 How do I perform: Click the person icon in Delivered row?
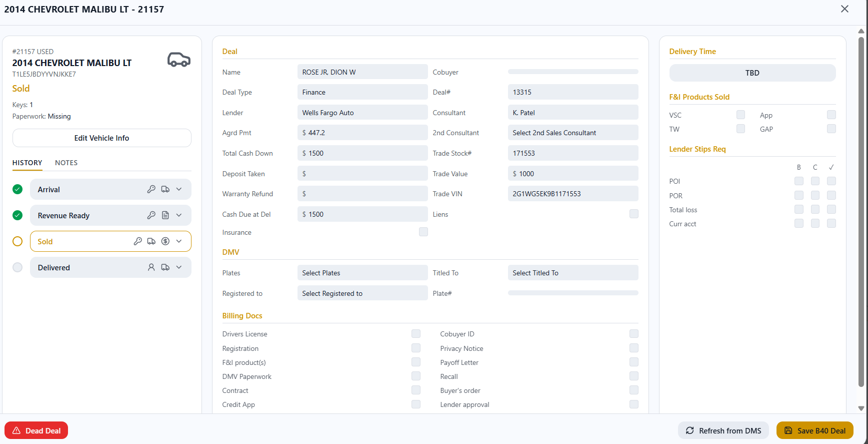151,267
